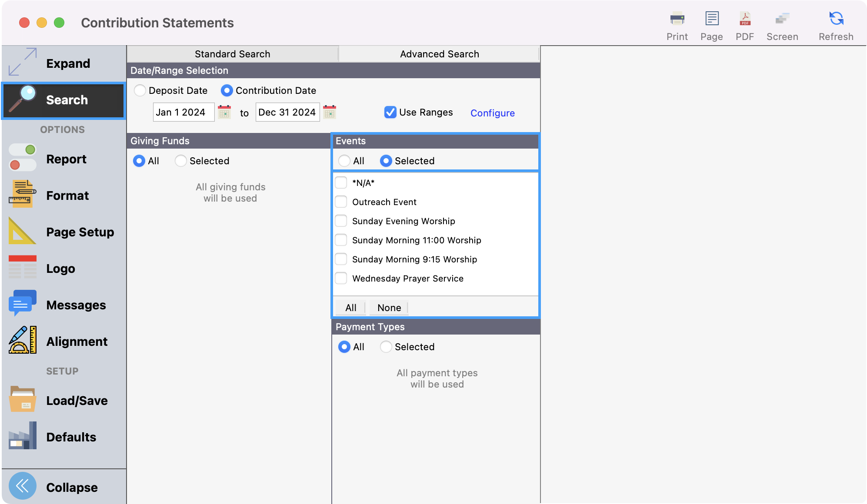Click the Configure link
This screenshot has width=867, height=504.
click(x=492, y=113)
